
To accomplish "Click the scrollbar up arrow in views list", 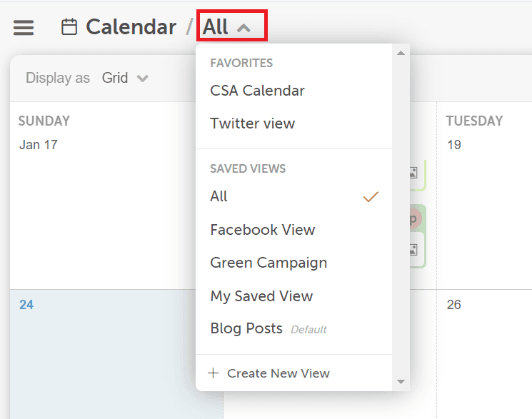I will click(x=401, y=53).
